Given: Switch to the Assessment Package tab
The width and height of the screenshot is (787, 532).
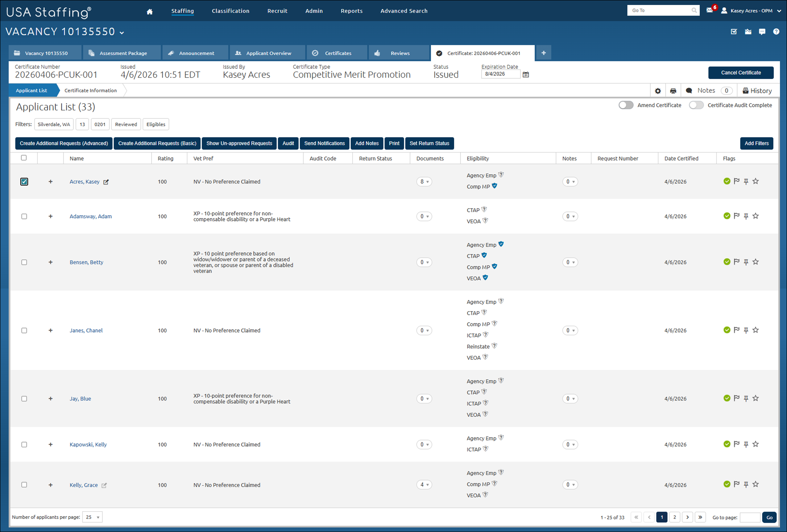Looking at the screenshot, I should [x=122, y=53].
